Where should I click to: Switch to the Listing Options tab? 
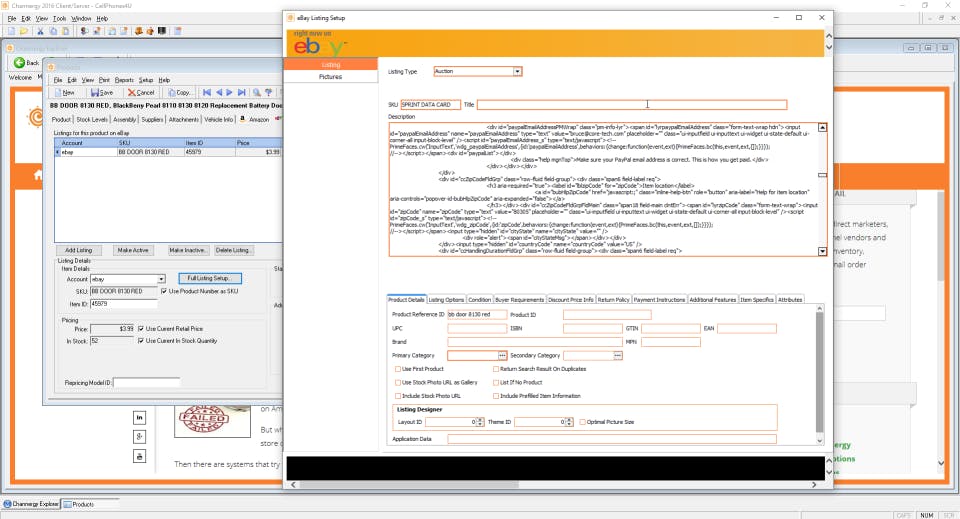pos(446,300)
